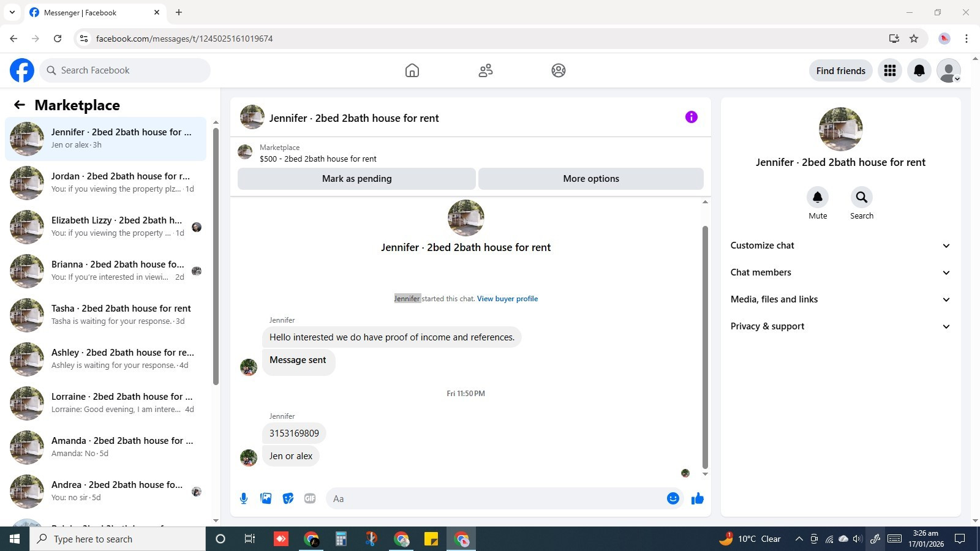980x551 pixels.
Task: Open the Lorraine conversation
Action: click(x=105, y=403)
